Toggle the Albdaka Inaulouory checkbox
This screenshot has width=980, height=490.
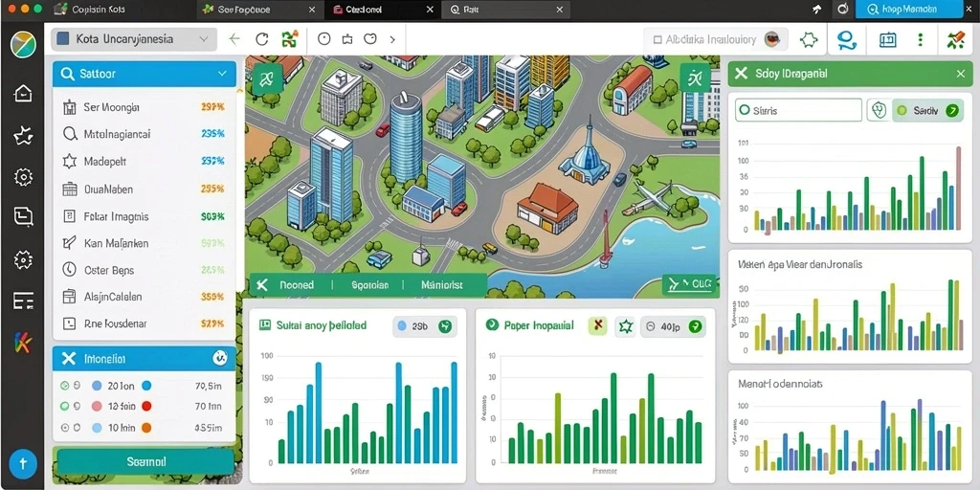[x=657, y=40]
